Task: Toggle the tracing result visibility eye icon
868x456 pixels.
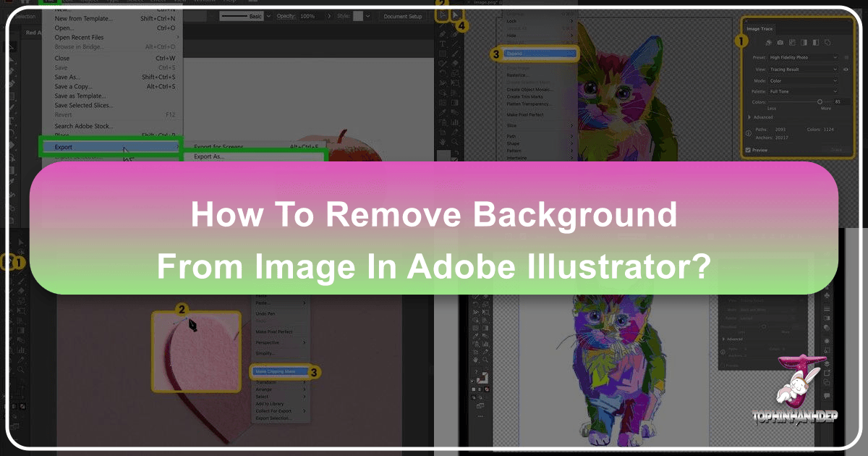Action: [847, 69]
